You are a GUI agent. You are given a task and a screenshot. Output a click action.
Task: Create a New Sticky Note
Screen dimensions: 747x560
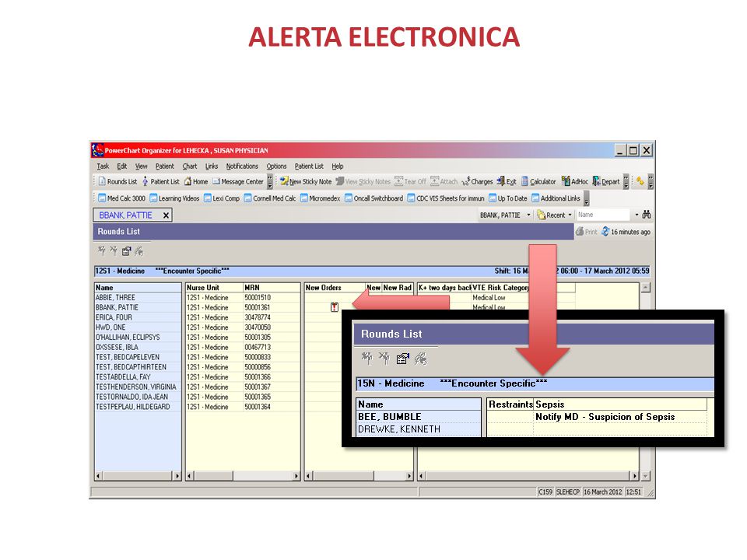(305, 181)
